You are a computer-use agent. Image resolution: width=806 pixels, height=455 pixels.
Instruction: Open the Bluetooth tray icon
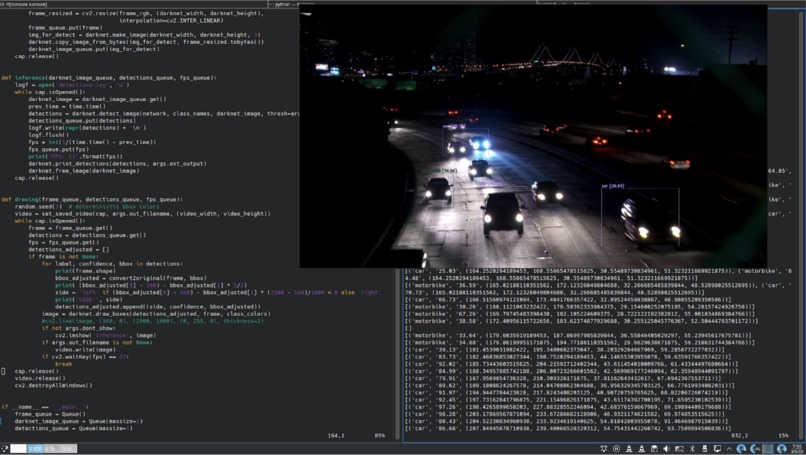(x=692, y=449)
